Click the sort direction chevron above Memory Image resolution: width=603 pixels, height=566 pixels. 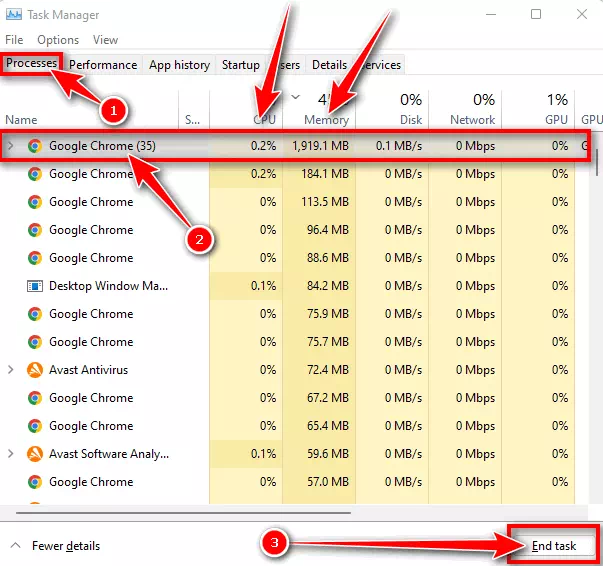click(295, 97)
